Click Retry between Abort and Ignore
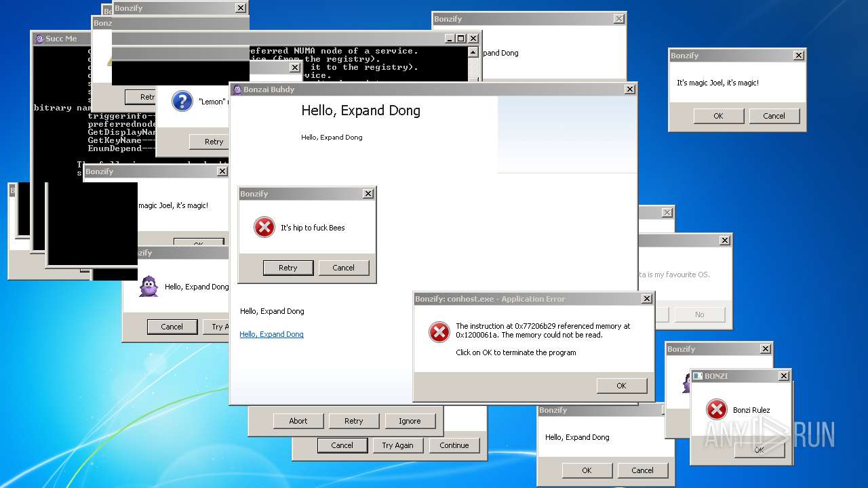This screenshot has height=488, width=868. [x=354, y=421]
